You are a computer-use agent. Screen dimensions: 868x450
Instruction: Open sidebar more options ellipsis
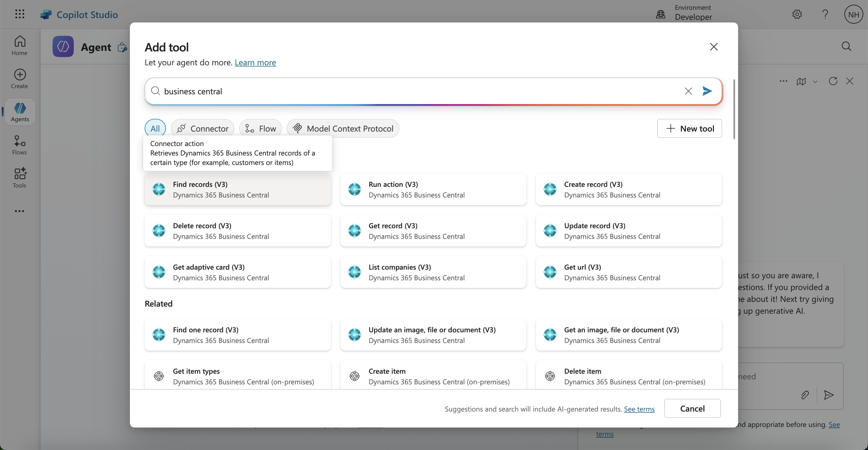click(x=19, y=211)
